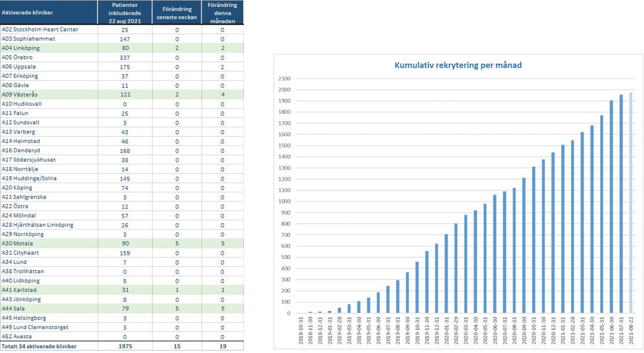This screenshot has height=353, width=644.
Task: Select the x-axis date label 2021-08-22
Action: coord(631,330)
